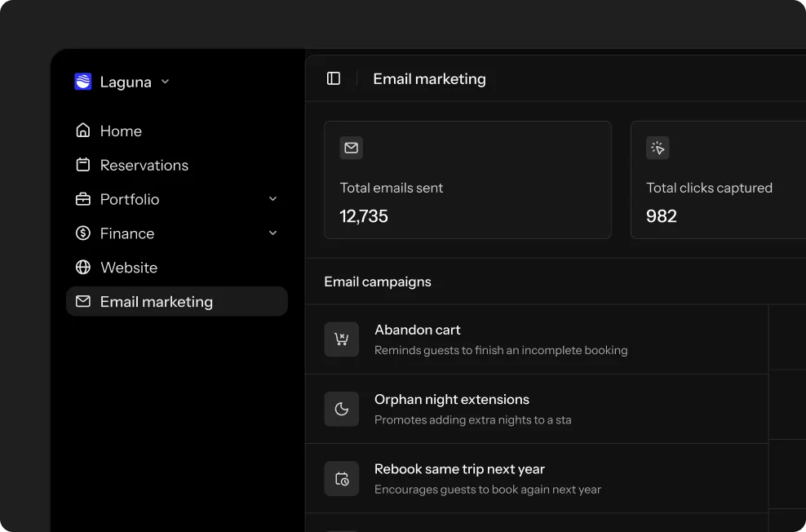Click the Website globe icon
This screenshot has width=806, height=532.
tap(82, 268)
